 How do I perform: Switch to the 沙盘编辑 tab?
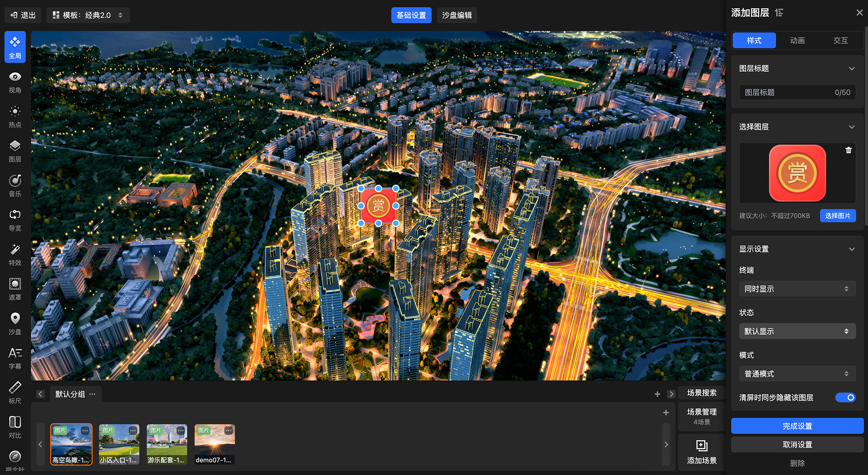coord(457,15)
